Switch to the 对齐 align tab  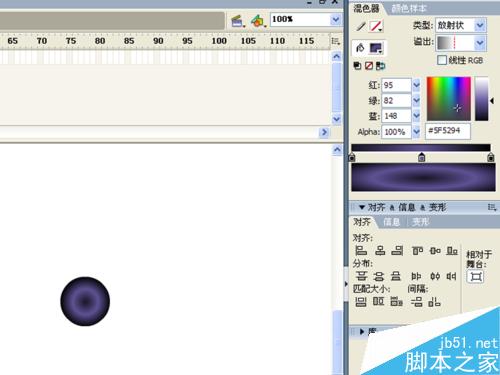click(x=362, y=222)
